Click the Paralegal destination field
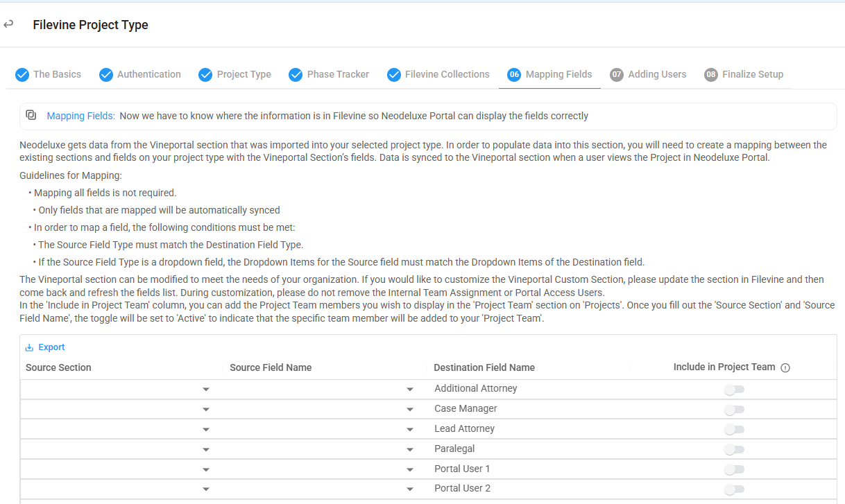The width and height of the screenshot is (845, 504). coord(454,449)
